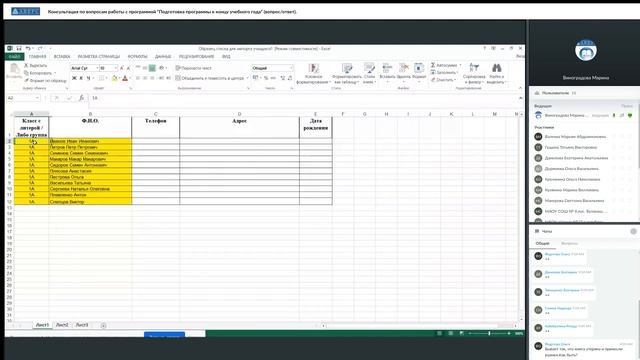The height and width of the screenshot is (360, 640).
Task: Click the red font color A button
Action: click(x=125, y=78)
